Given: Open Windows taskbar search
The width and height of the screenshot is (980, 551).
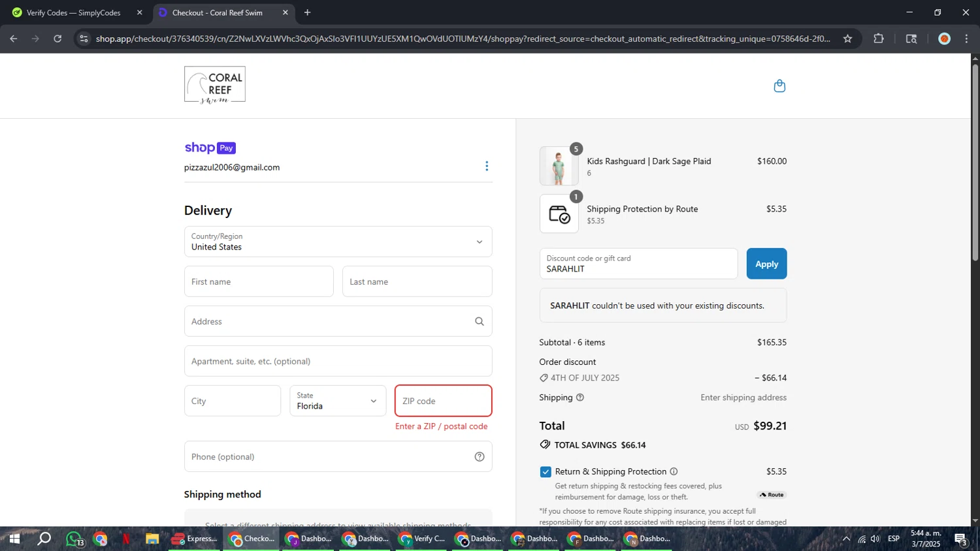Looking at the screenshot, I should [44, 539].
